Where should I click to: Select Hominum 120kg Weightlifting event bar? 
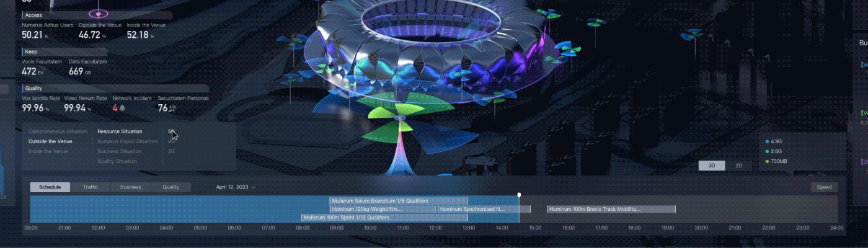tap(383, 210)
